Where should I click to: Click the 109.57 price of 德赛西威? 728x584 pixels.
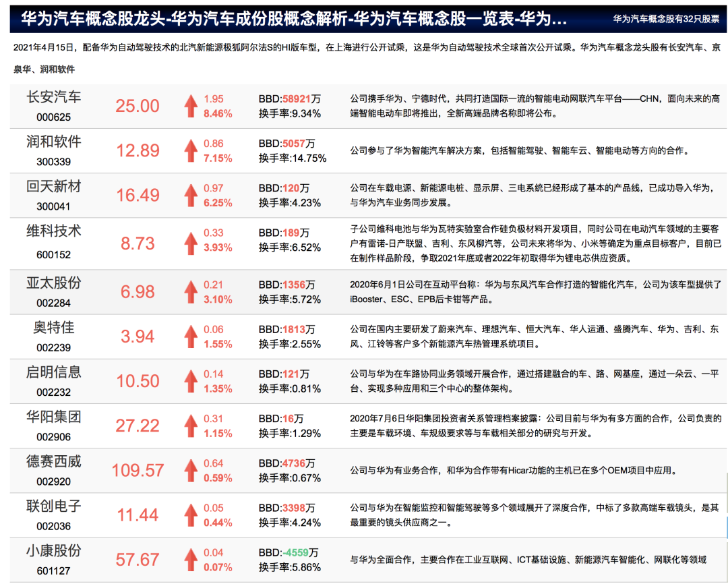(138, 470)
